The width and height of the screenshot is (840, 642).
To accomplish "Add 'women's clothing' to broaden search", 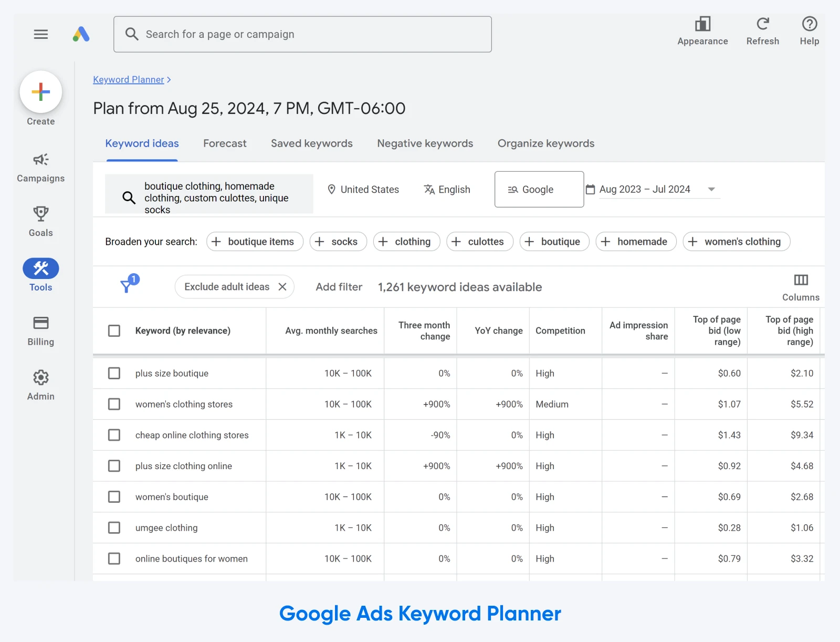I will tap(737, 242).
